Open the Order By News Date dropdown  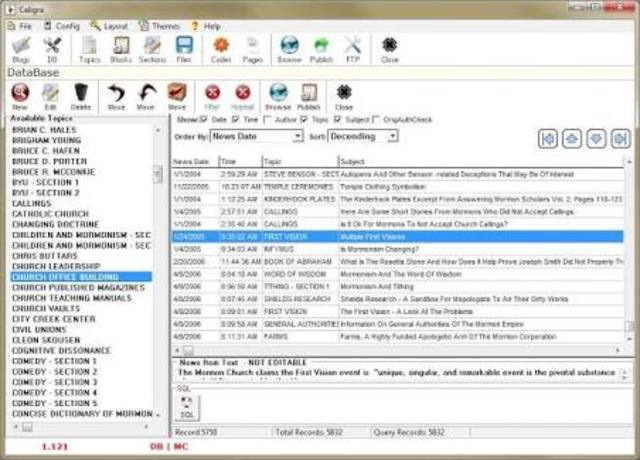click(x=257, y=136)
